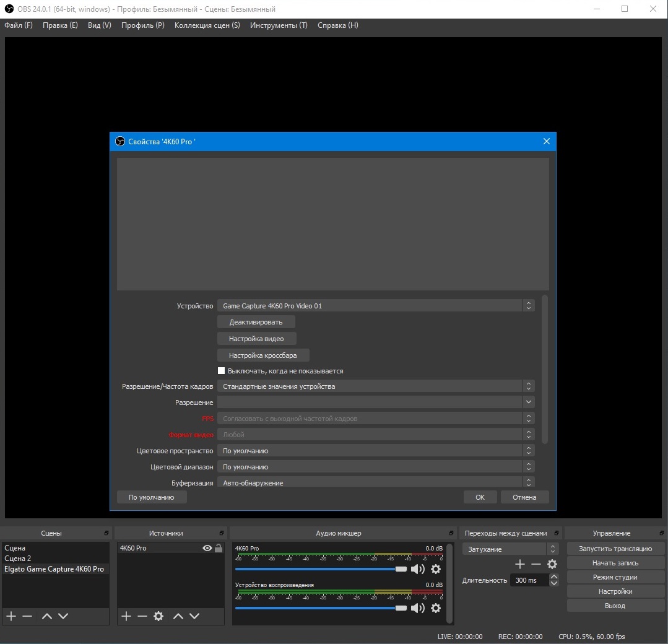Image resolution: width=668 pixels, height=644 pixels.
Task: Open the Профиль (P) menu
Action: (x=143, y=25)
